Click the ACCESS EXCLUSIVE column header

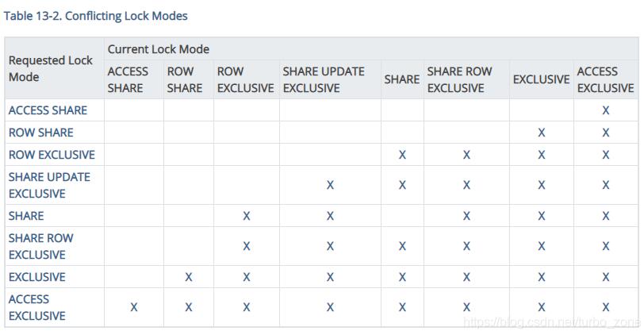tap(605, 79)
